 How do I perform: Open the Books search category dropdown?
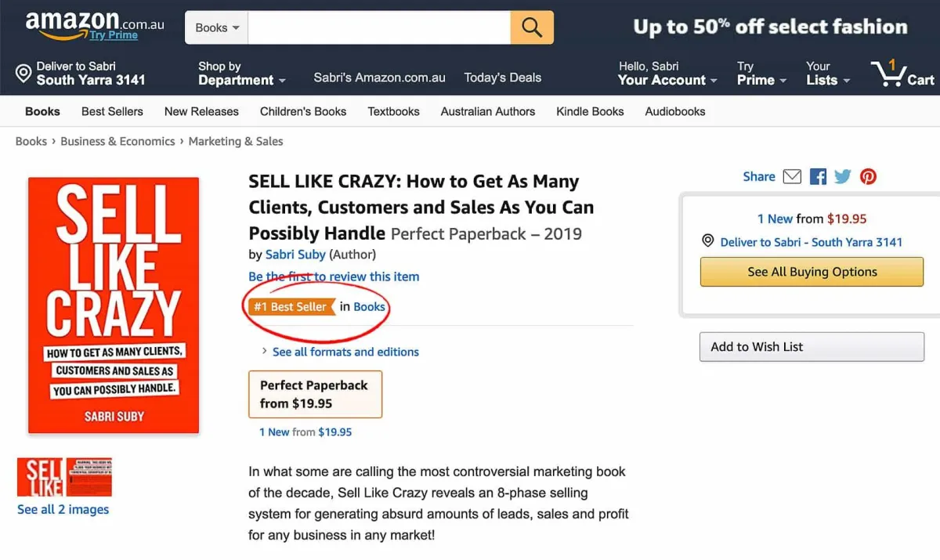[x=216, y=27]
